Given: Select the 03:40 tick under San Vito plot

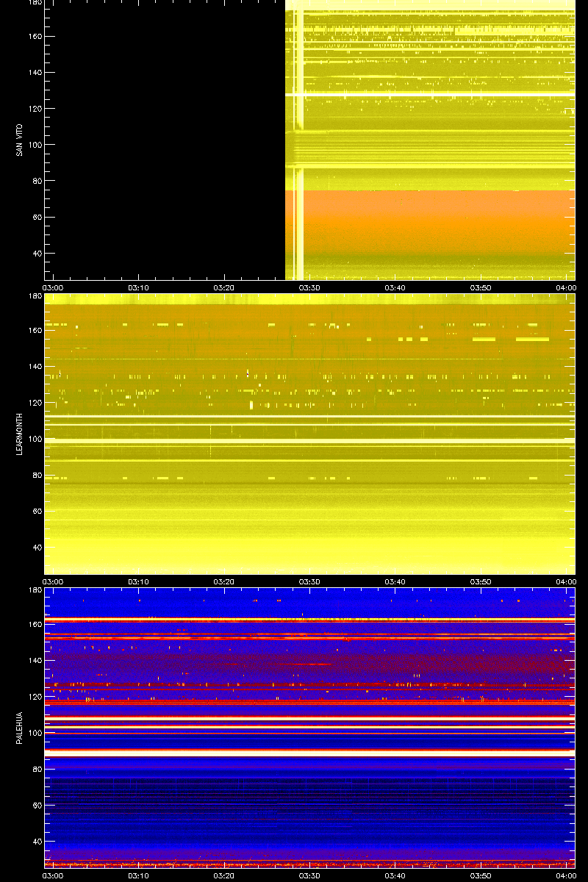Looking at the screenshot, I should 395,287.
